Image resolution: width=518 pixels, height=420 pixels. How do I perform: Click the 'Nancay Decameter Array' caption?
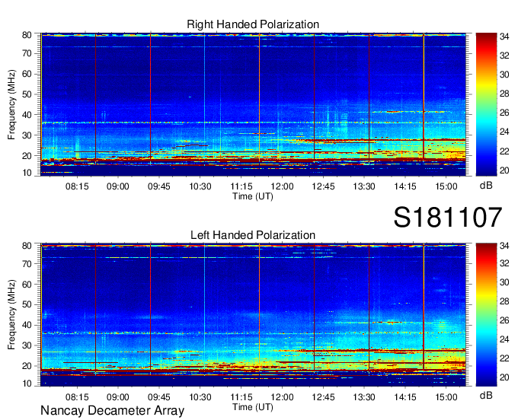pos(112,411)
